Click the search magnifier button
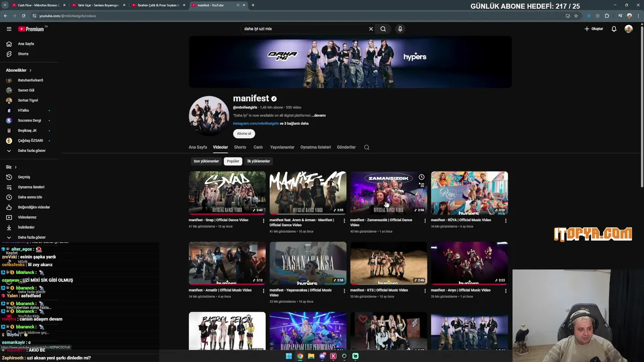 pos(383,29)
